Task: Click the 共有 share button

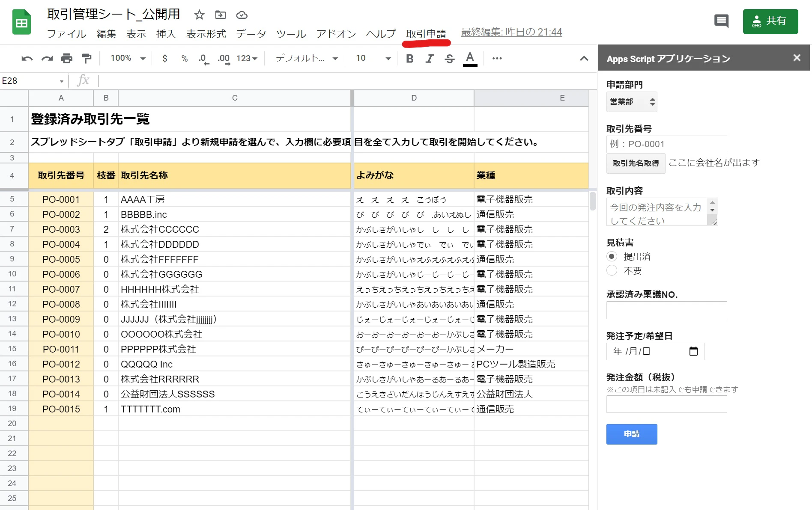Action: point(770,21)
